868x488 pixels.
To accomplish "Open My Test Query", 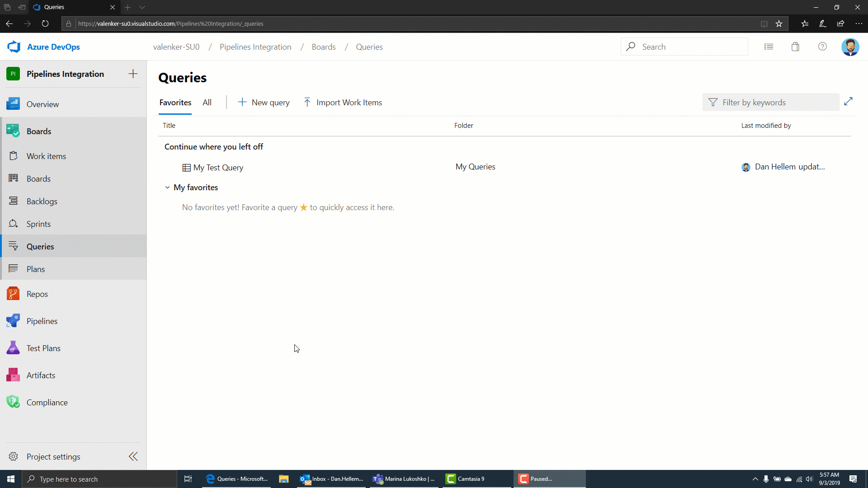I will coord(218,168).
